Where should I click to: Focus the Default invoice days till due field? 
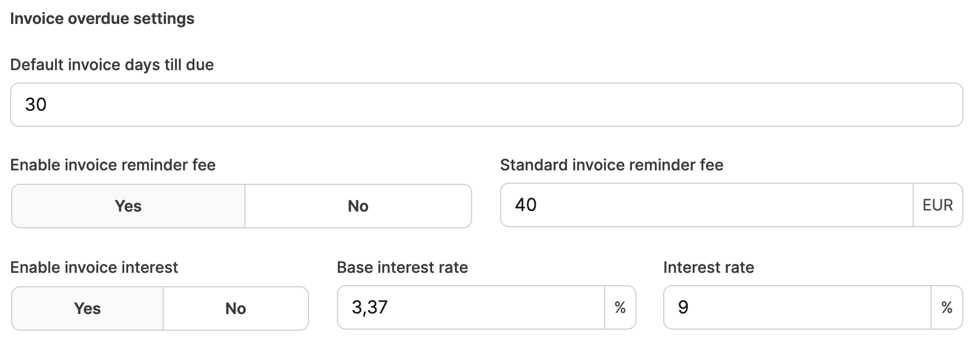pyautogui.click(x=486, y=105)
